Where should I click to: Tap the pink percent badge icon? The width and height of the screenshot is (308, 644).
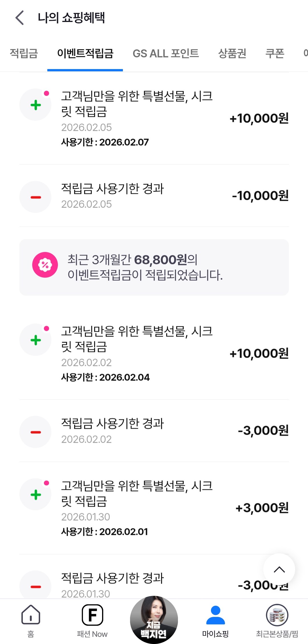pyautogui.click(x=45, y=265)
